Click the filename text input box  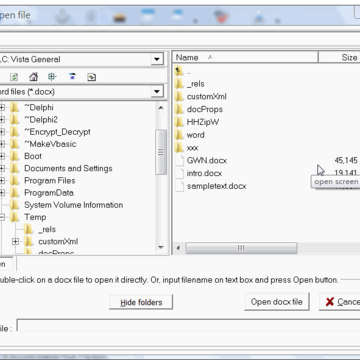tap(188, 325)
